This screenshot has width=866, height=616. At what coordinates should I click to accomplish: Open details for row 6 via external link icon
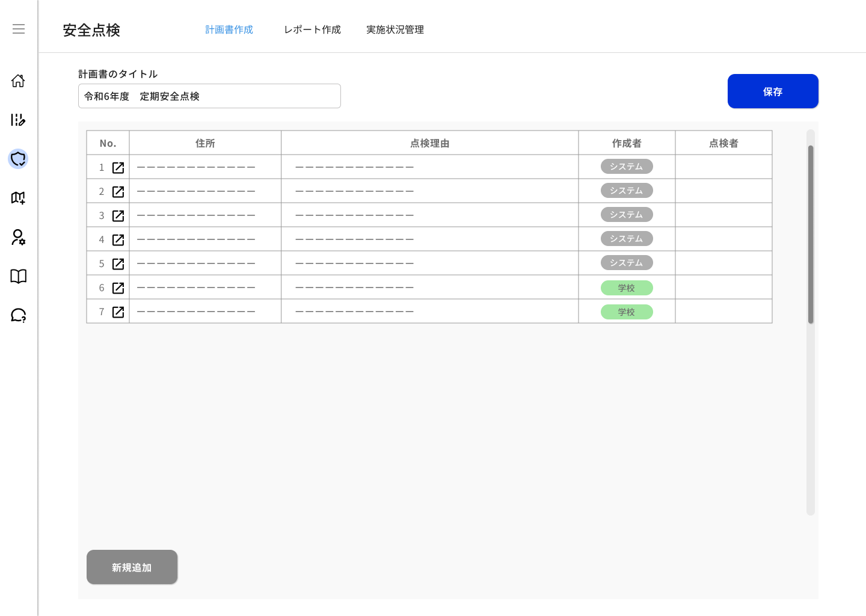(x=118, y=288)
